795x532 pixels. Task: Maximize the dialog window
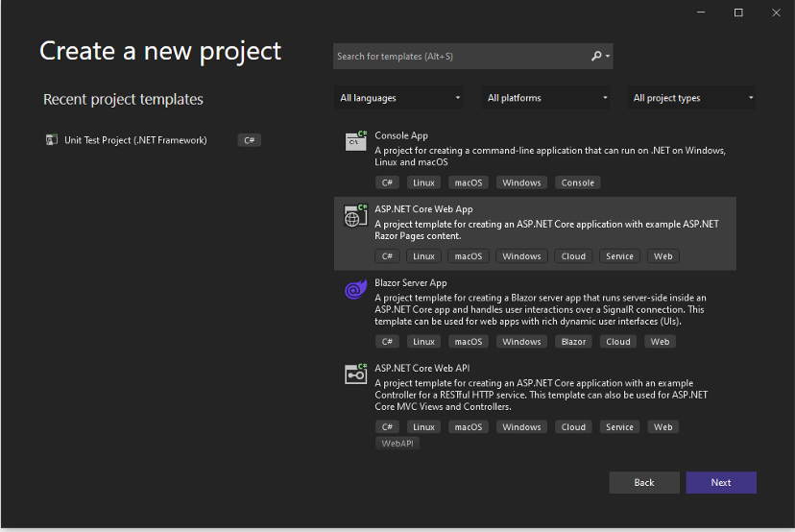pos(738,12)
